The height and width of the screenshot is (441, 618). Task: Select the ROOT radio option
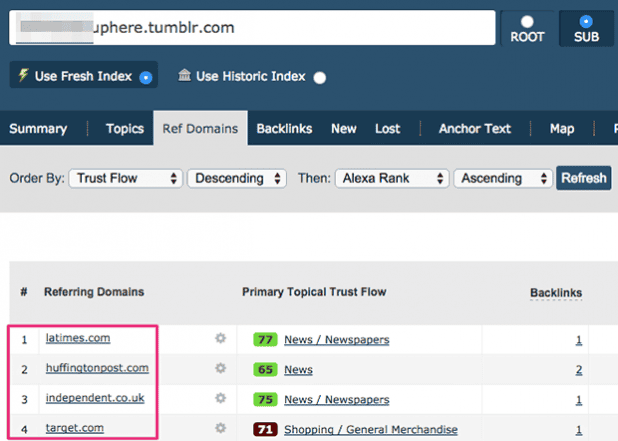click(x=527, y=28)
